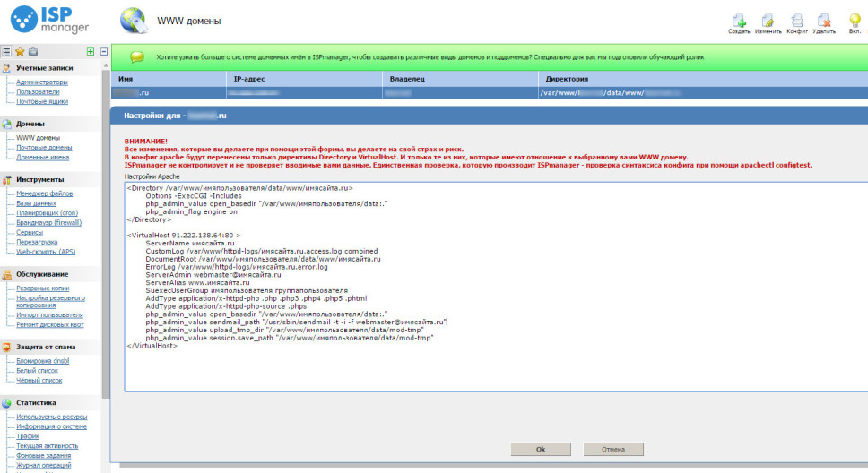Open Информация о системе link

click(x=51, y=426)
